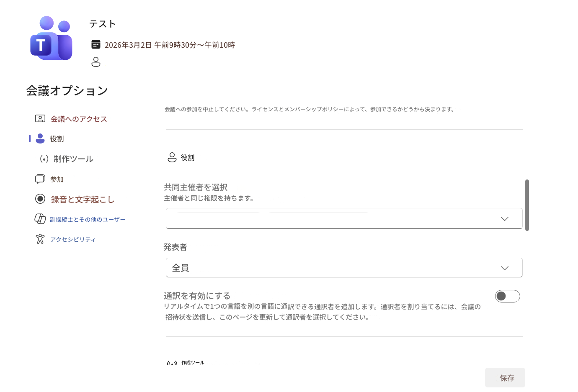Open 録音と文字起こし settings
This screenshot has height=392, width=578.
(83, 200)
